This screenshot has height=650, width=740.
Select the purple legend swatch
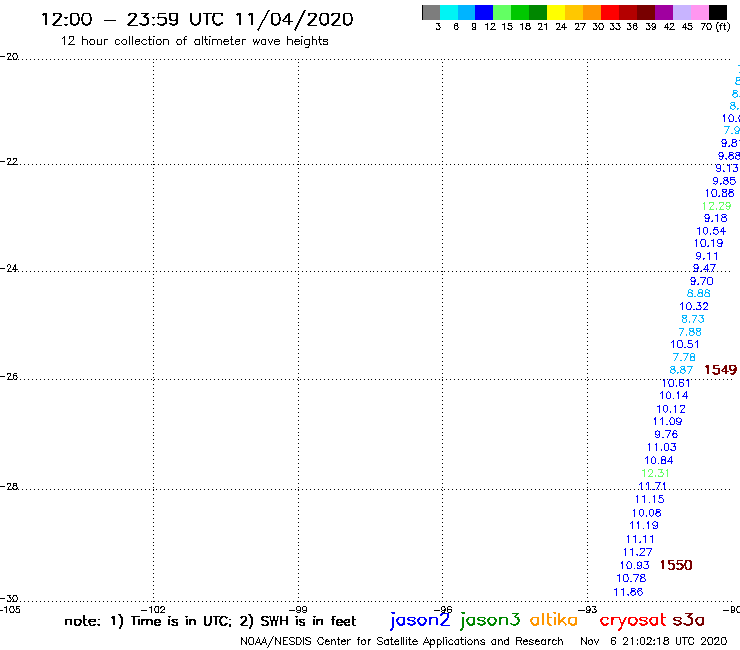tap(664, 12)
